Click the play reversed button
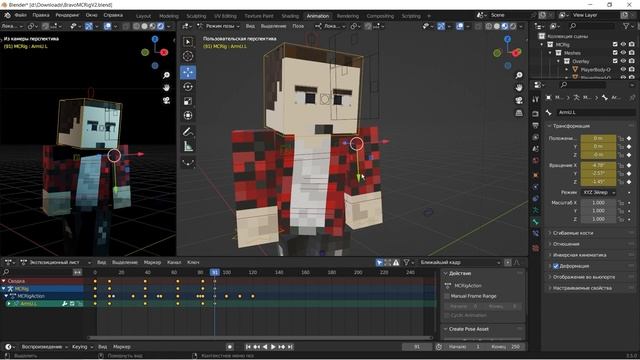The height and width of the screenshot is (360, 640). (265, 347)
